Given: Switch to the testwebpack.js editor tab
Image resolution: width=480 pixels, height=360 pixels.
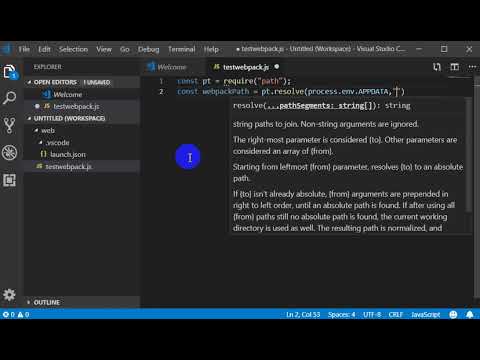Looking at the screenshot, I should click(x=246, y=67).
